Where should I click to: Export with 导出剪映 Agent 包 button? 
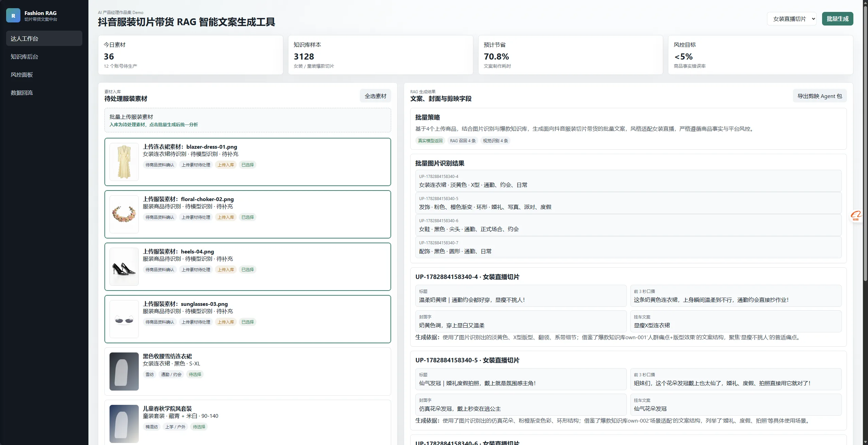click(x=820, y=96)
